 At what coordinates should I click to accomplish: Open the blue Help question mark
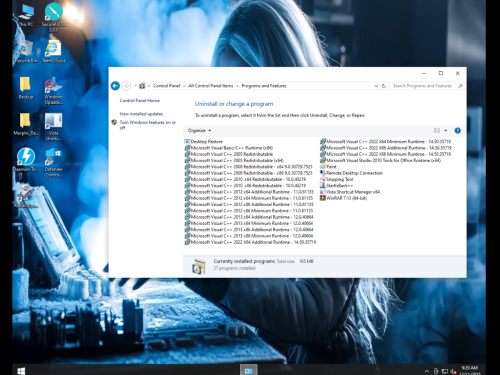[458, 131]
